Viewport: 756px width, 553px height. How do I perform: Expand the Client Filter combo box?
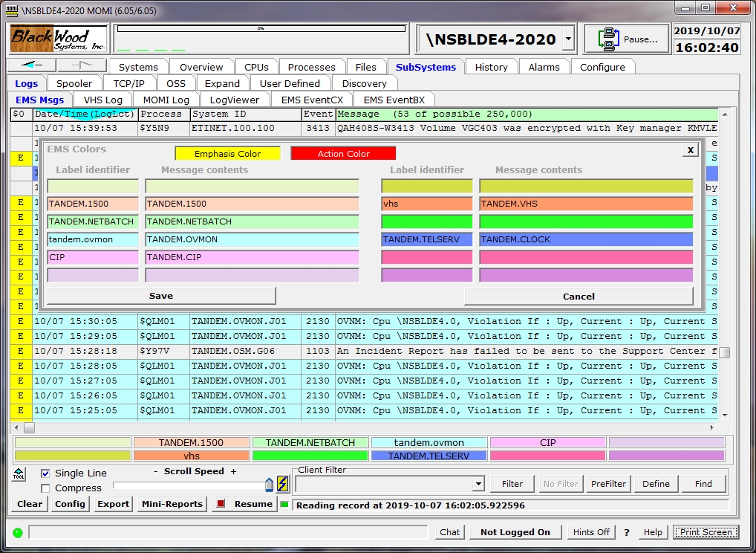pos(478,484)
